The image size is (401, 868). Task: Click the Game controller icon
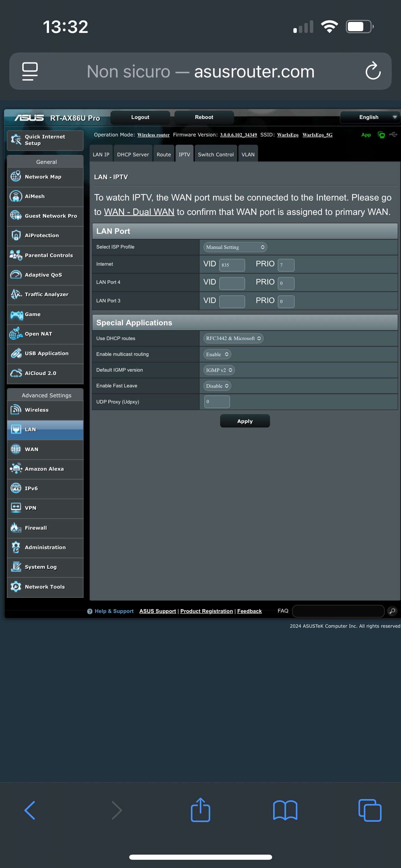16,314
